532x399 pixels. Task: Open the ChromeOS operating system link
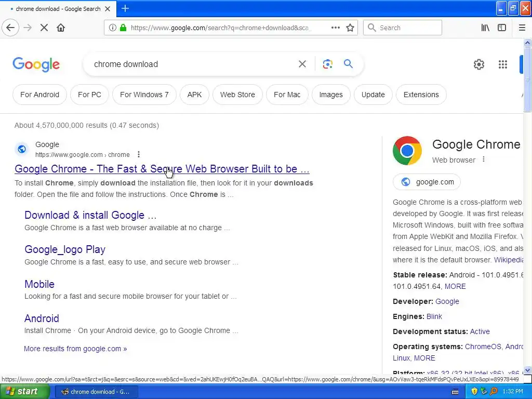483,347
